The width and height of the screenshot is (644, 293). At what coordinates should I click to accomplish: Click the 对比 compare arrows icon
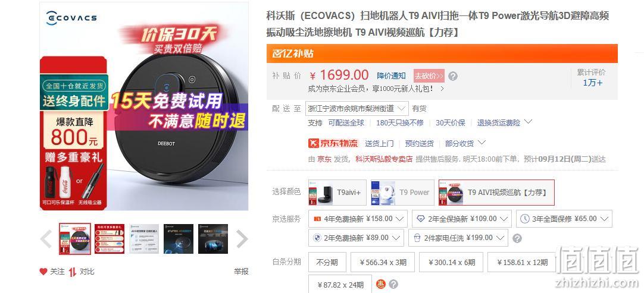click(x=72, y=272)
